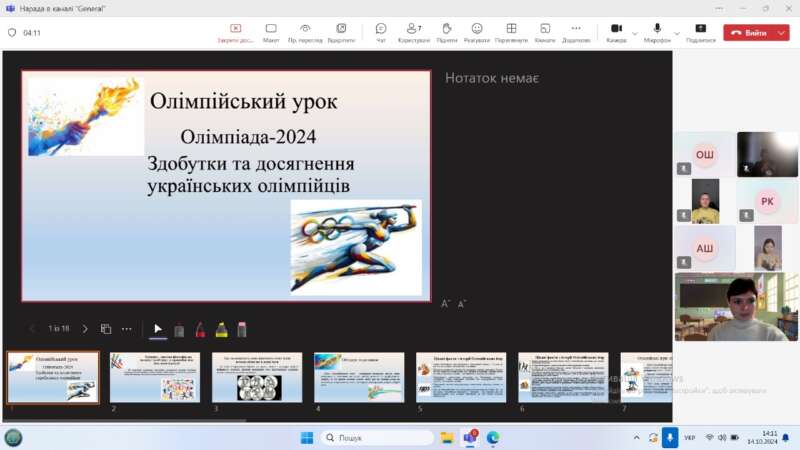
Task: Select the cursor pointer tool below the slide
Action: click(158, 329)
